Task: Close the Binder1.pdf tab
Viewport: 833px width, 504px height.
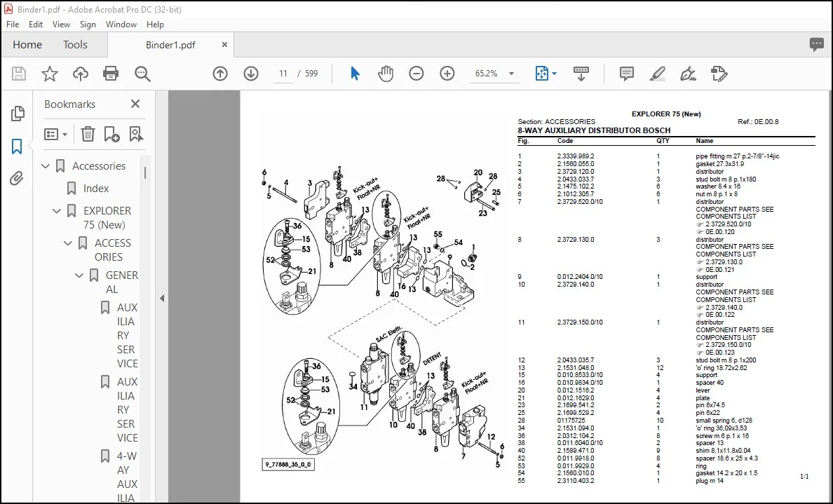Action: pyautogui.click(x=224, y=45)
